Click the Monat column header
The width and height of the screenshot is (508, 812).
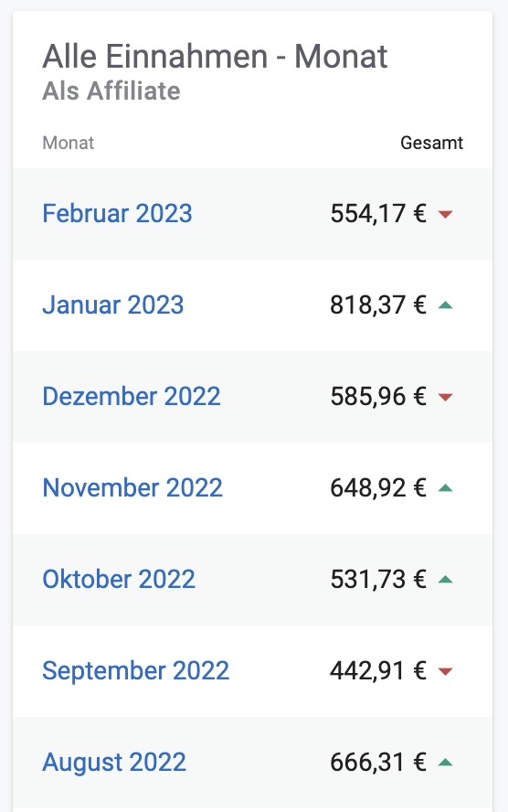pos(69,143)
